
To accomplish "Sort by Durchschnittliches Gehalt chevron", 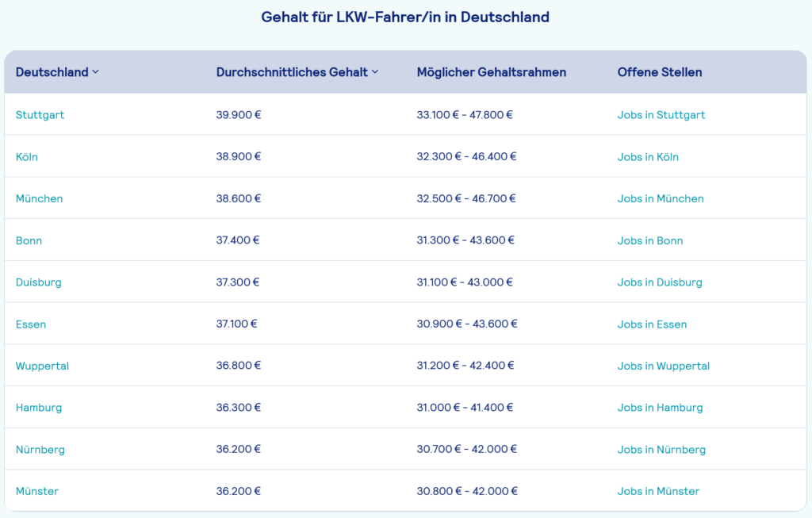I will coord(375,72).
